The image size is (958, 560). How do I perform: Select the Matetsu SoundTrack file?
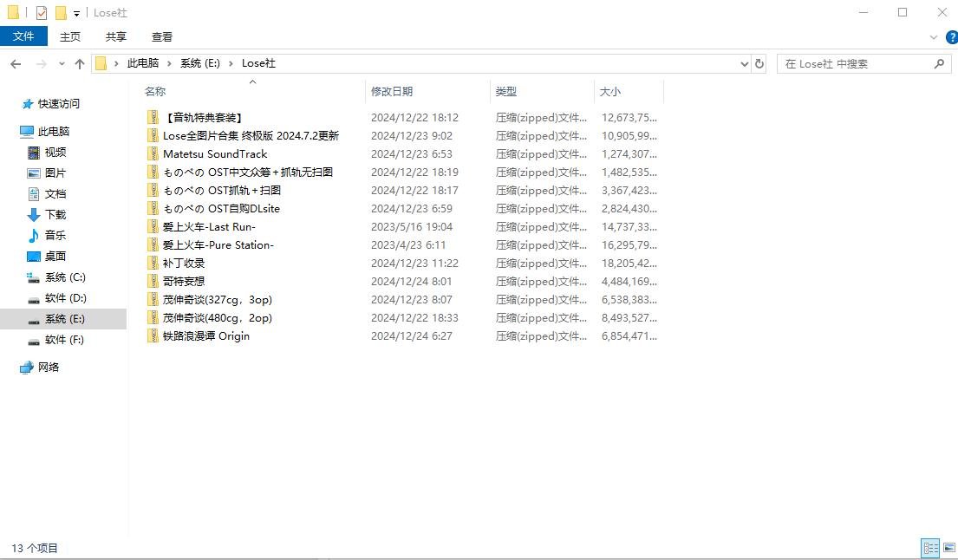click(215, 154)
